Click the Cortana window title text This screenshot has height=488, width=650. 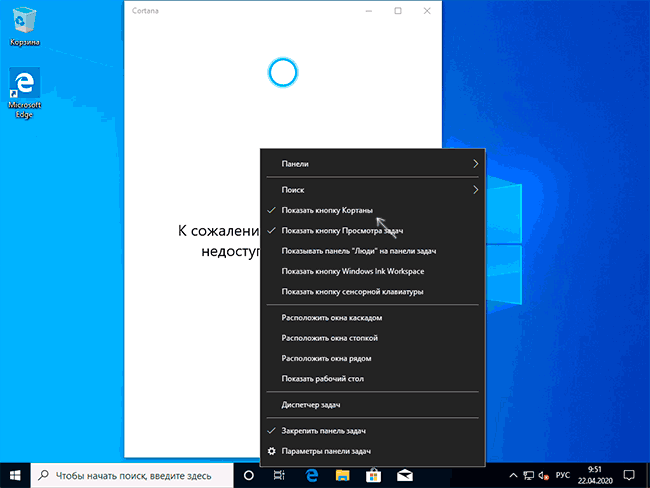pos(145,11)
